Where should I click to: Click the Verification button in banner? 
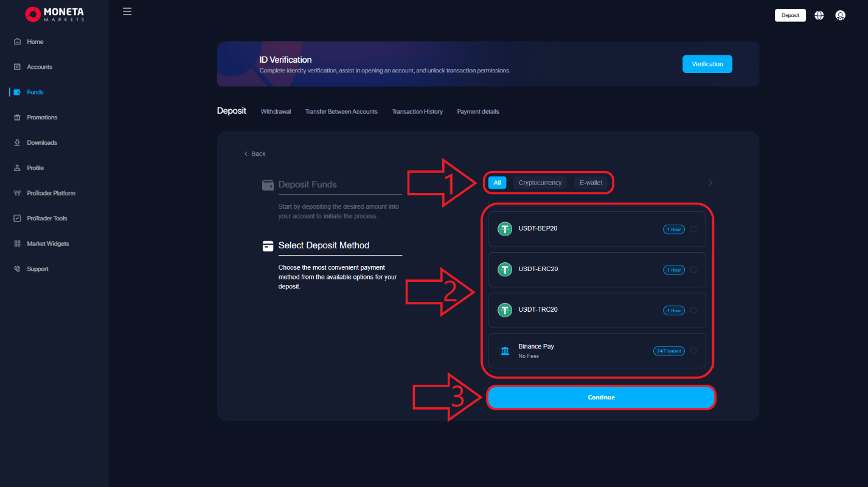point(707,64)
